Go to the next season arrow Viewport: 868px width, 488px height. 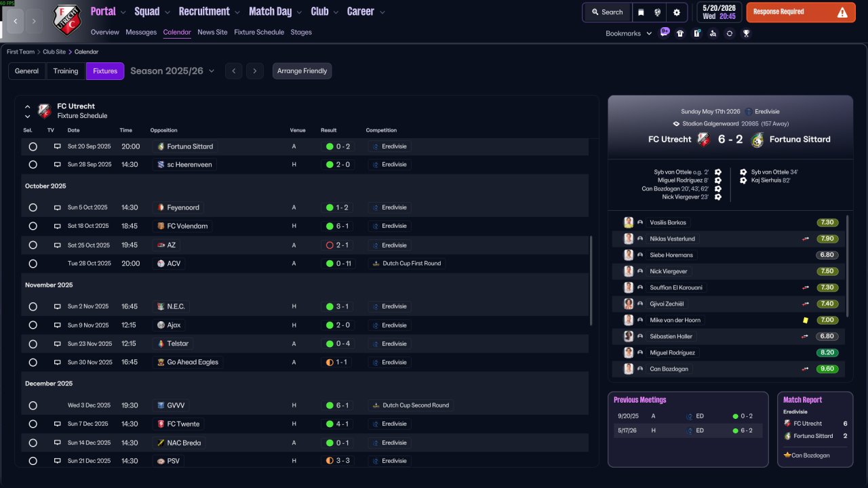(x=255, y=71)
